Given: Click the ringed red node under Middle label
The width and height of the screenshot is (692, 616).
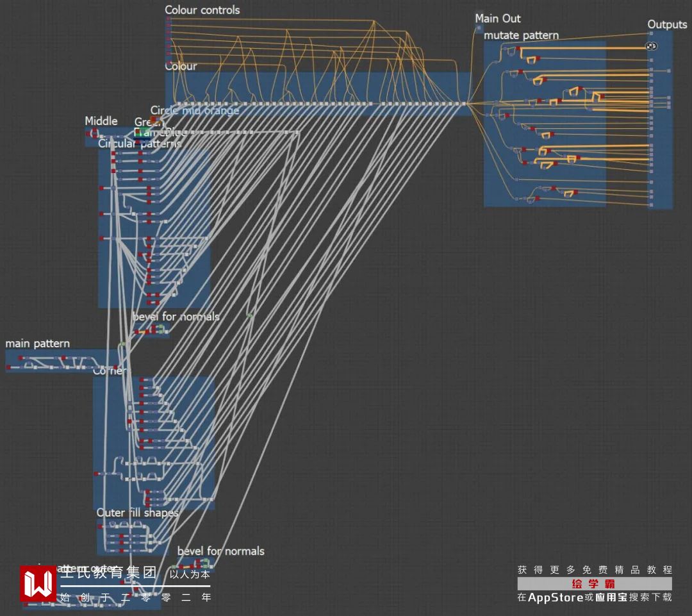Looking at the screenshot, I should point(94,133).
